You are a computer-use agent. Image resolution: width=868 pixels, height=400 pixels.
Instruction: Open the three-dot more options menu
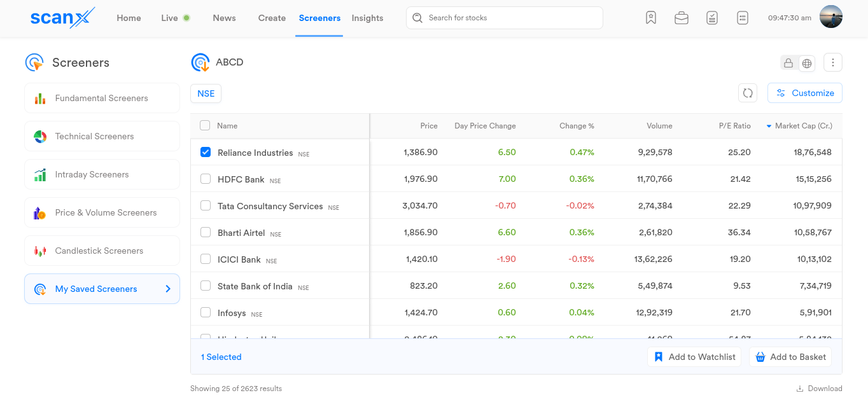click(x=833, y=62)
